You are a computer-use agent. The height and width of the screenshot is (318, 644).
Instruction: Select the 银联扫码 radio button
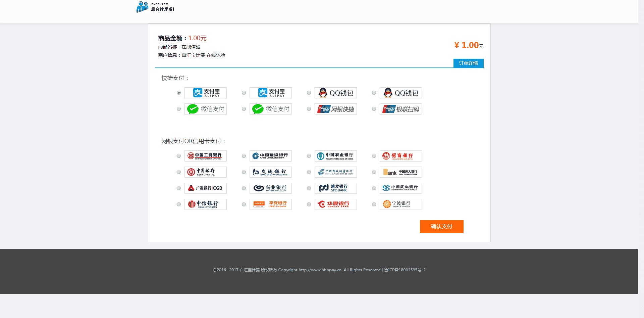point(374,109)
